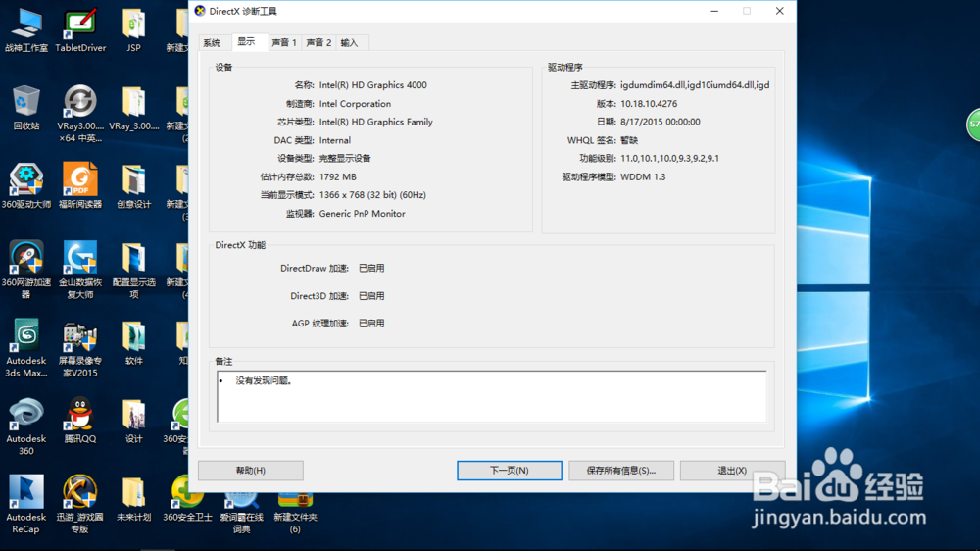The height and width of the screenshot is (551, 980).
Task: Click the feature levels 11.0,10.1 value
Action: pos(669,158)
